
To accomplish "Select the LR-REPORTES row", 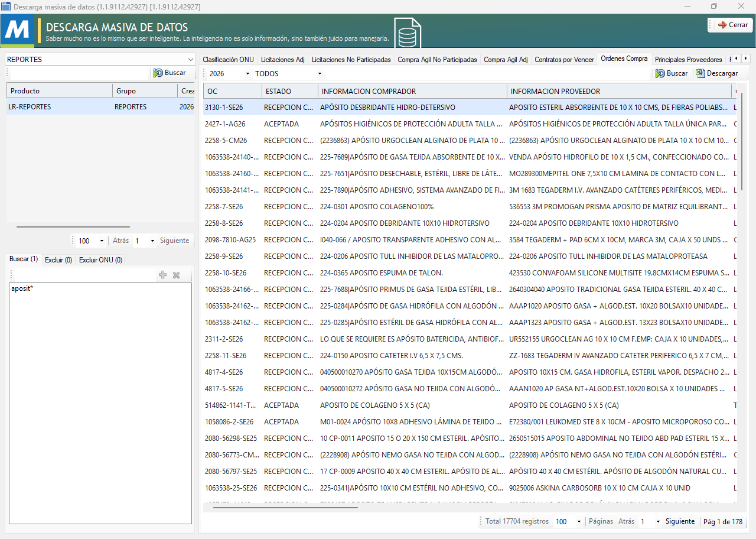I will pyautogui.click(x=100, y=107).
